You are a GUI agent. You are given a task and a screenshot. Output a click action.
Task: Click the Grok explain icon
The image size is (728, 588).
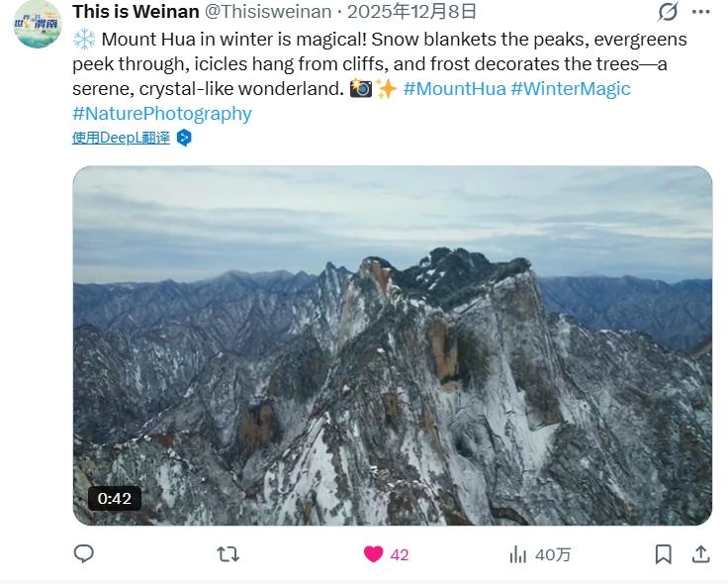point(668,12)
